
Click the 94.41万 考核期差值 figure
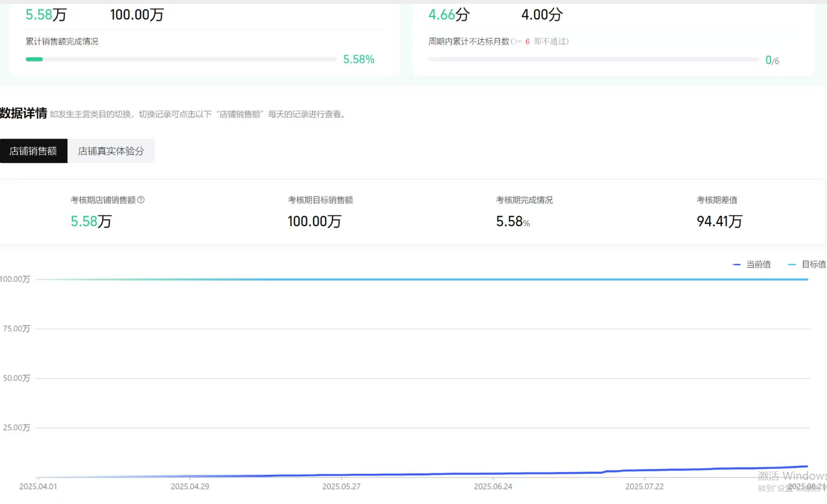719,221
